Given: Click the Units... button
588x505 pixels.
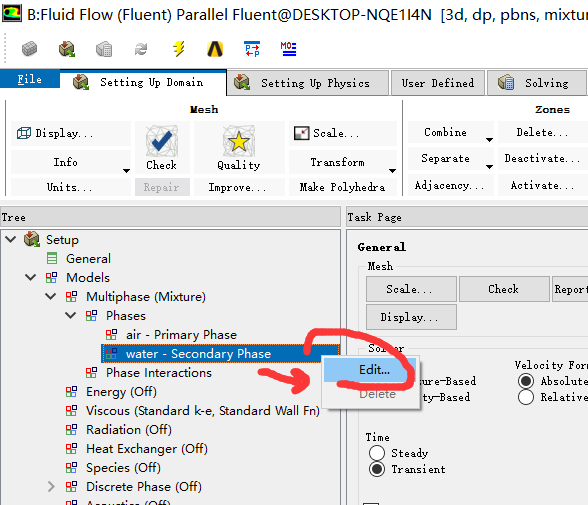Looking at the screenshot, I should [x=71, y=187].
